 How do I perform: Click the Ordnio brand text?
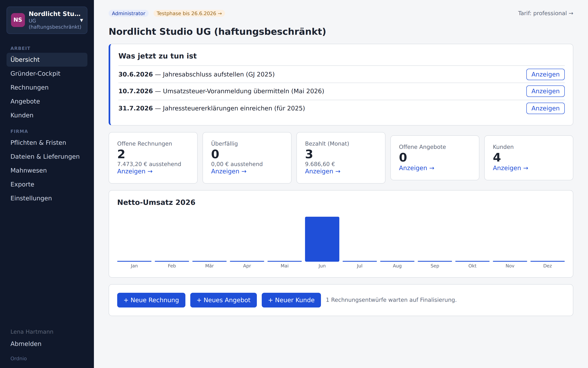[x=18, y=359]
